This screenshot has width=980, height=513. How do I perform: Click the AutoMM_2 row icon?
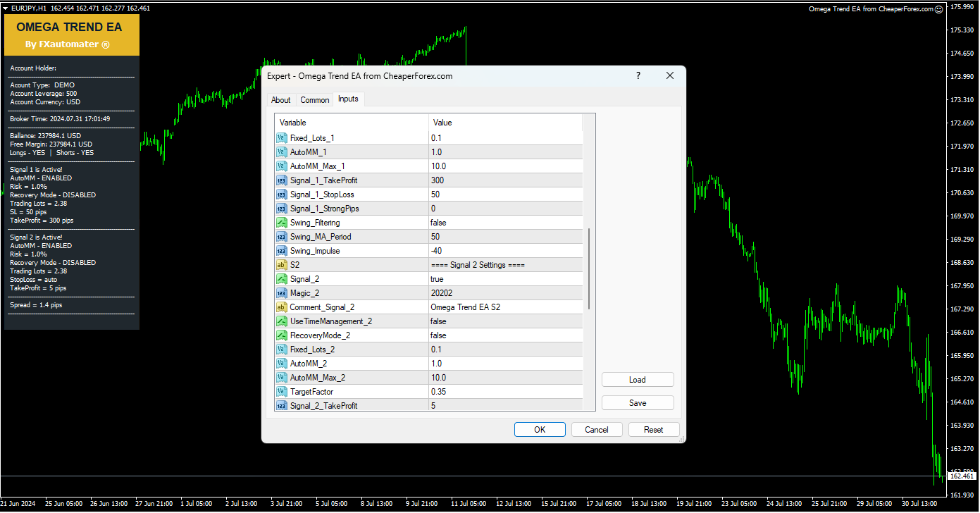pos(281,364)
